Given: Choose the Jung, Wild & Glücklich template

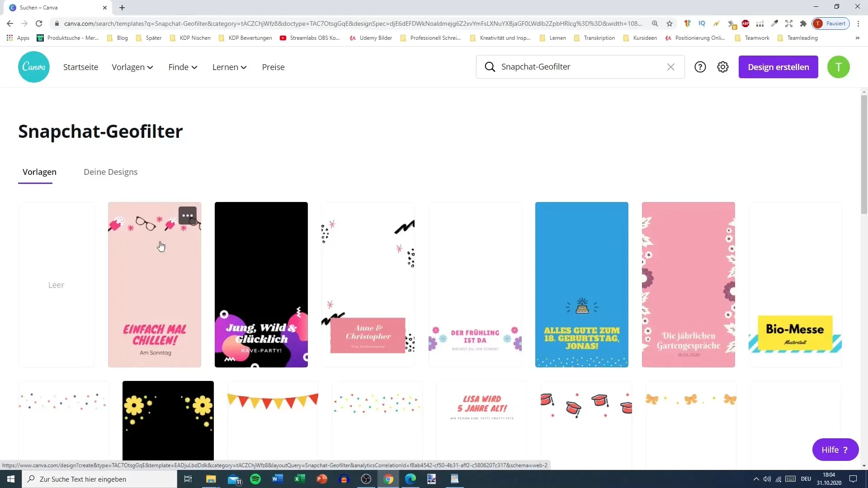Looking at the screenshot, I should 261,285.
